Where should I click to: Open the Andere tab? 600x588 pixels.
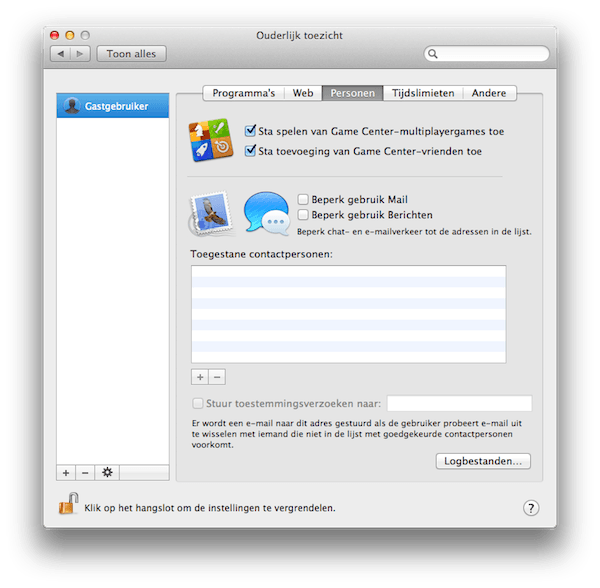[x=489, y=93]
